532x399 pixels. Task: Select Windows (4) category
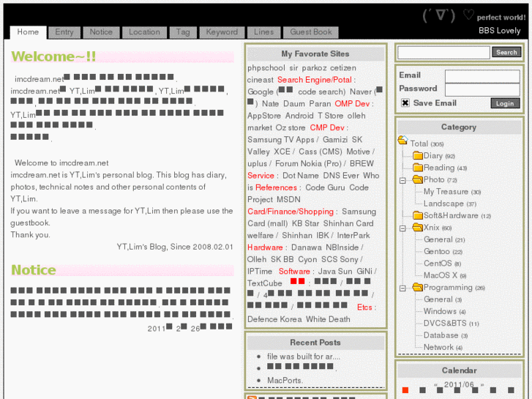(x=444, y=311)
